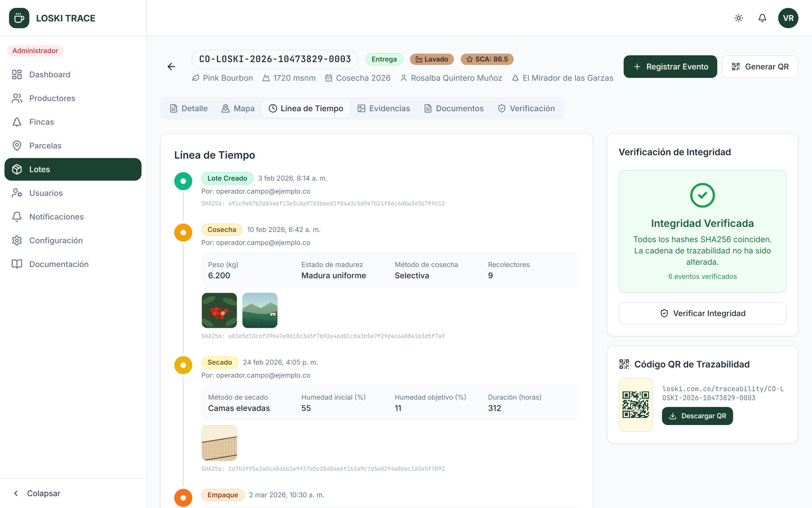Click the Loski Trace coffee cup logo

(19, 18)
